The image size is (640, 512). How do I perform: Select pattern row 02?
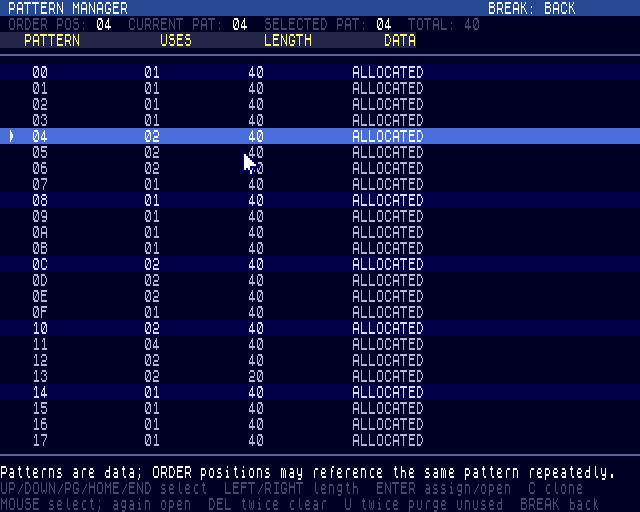click(320, 104)
